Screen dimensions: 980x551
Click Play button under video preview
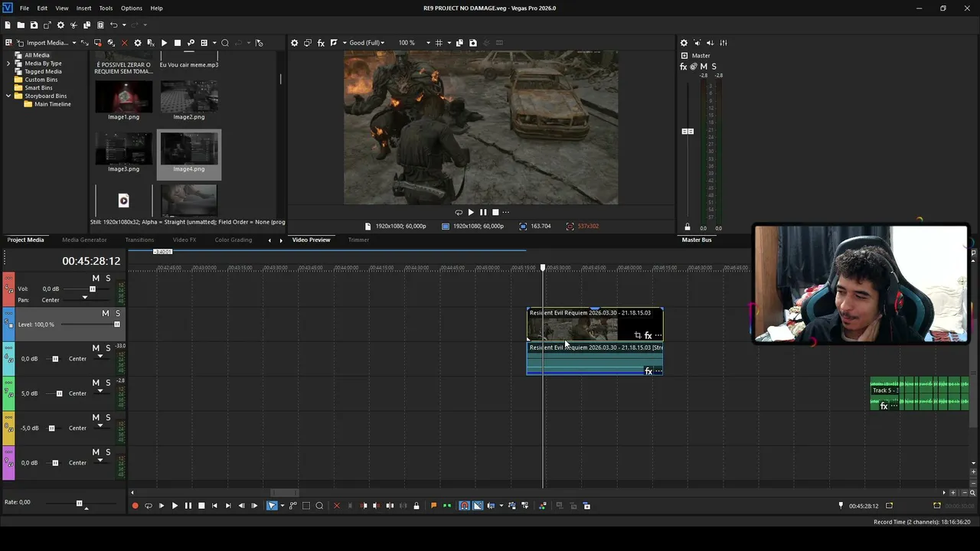471,212
